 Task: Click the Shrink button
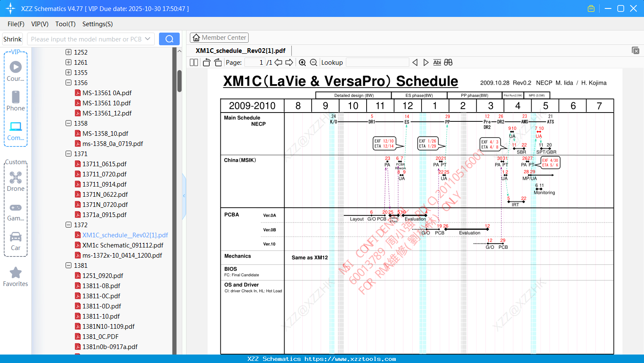click(13, 39)
